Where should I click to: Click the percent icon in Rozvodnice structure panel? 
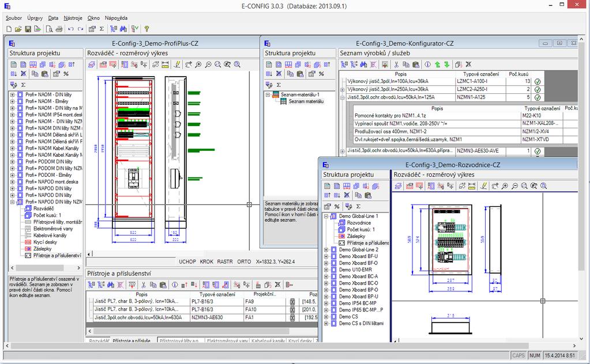(x=337, y=206)
